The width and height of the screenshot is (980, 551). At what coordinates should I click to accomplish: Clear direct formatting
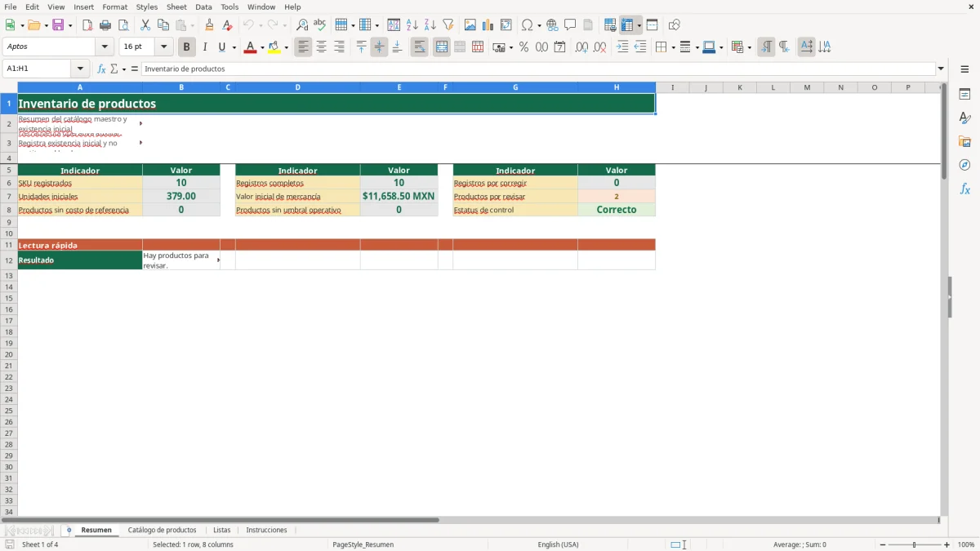coord(227,25)
